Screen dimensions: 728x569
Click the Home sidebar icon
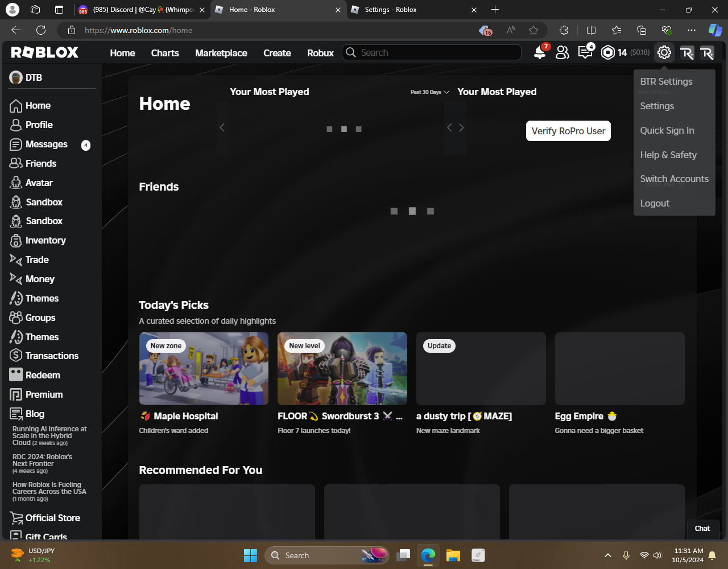pyautogui.click(x=16, y=106)
